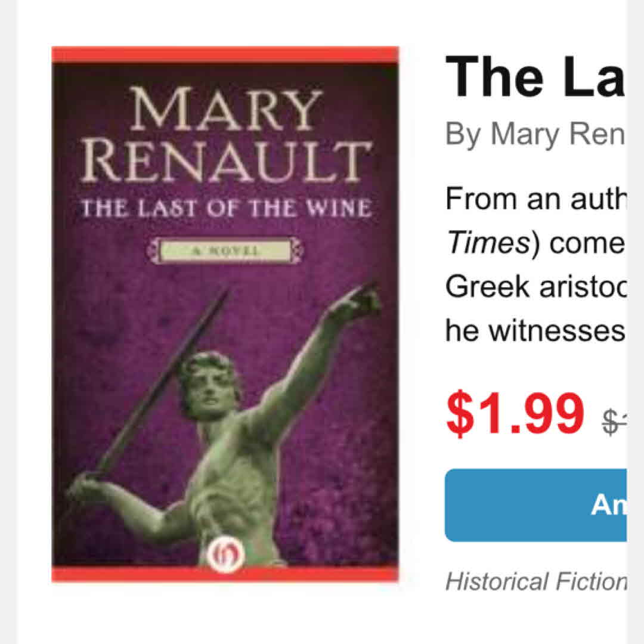This screenshot has width=644, height=644.
Task: Open the author link 'By Mary Ren'
Action: tap(535, 135)
